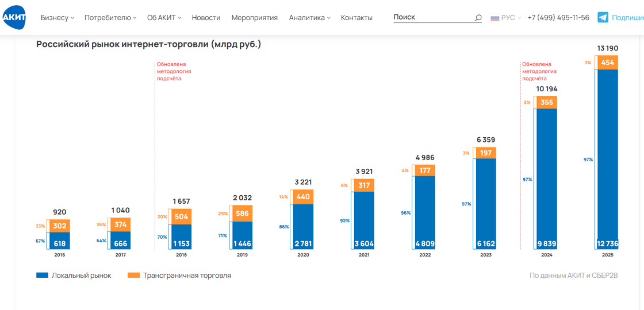Click the blue 4 809 bar for 2022

[425, 212]
